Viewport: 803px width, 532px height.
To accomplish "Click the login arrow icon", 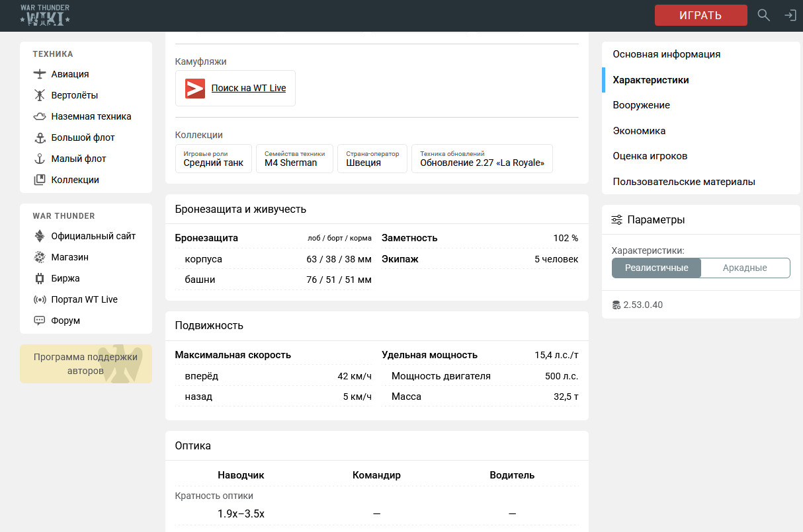I will 790,15.
